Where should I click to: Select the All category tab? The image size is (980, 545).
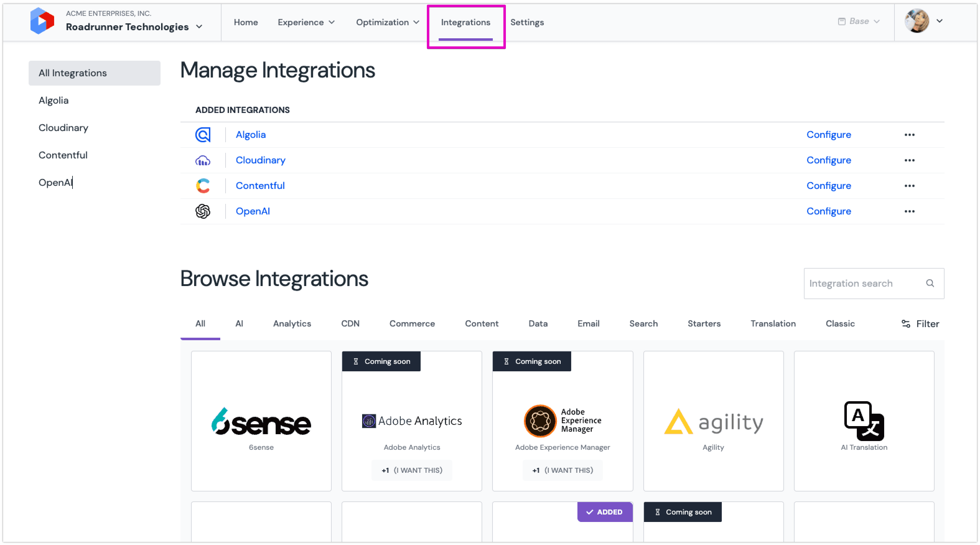tap(200, 323)
